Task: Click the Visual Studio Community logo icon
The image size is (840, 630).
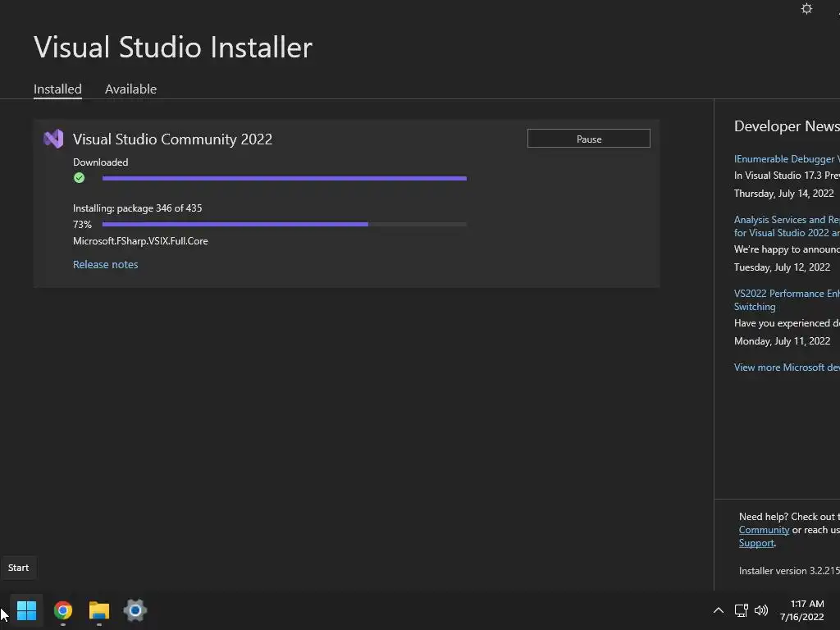Action: pyautogui.click(x=53, y=139)
